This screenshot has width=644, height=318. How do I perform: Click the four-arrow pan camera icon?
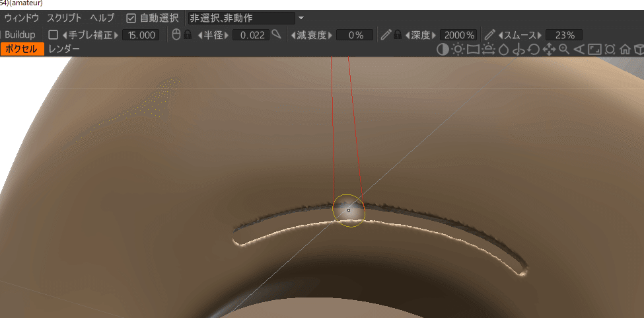pyautogui.click(x=549, y=50)
